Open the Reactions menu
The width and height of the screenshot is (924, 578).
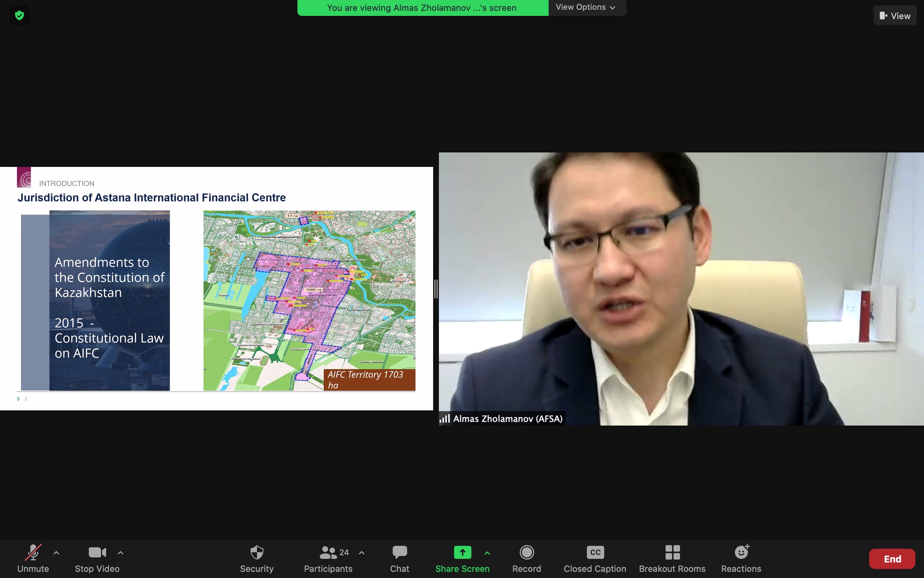(741, 558)
